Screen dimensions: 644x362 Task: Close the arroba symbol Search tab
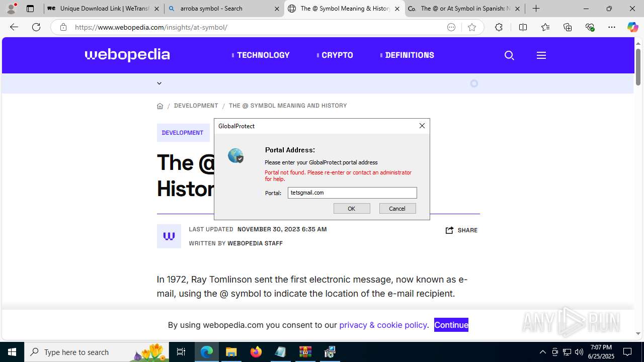click(x=277, y=9)
